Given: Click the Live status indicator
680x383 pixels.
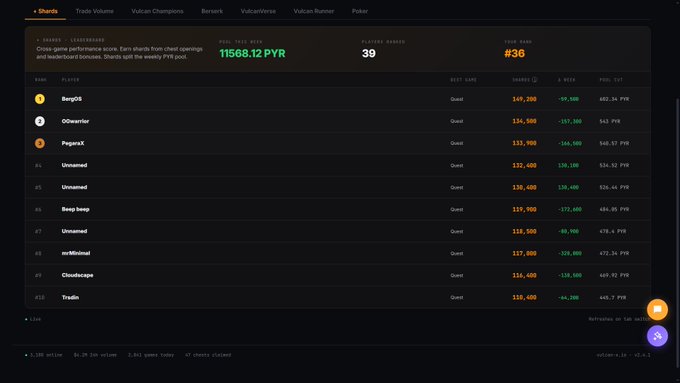Looking at the screenshot, I should coord(33,319).
